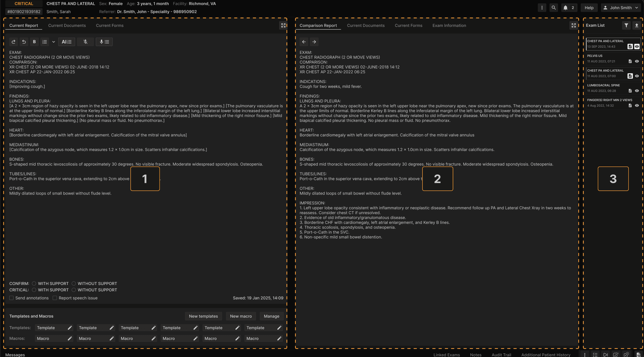
Task: Expand the Current Report panel fullscreen
Action: (283, 25)
